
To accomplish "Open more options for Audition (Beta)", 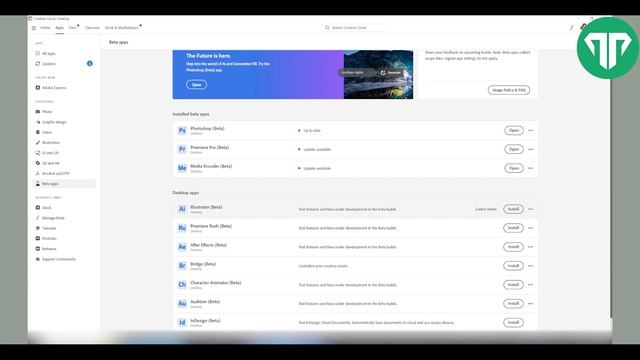I will point(530,304).
